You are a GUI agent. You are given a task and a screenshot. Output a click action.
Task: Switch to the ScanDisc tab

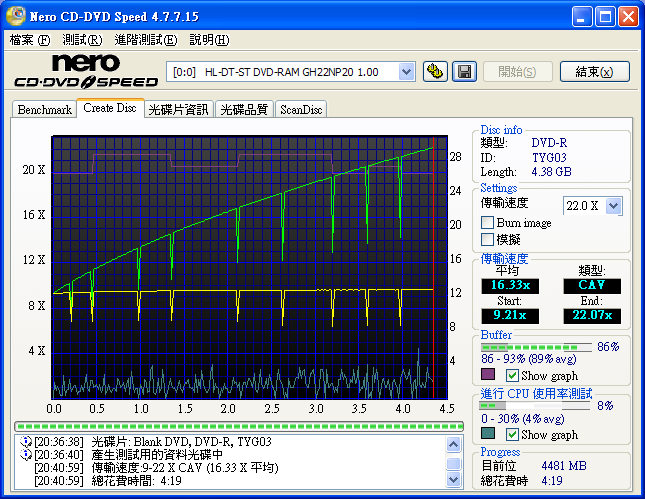pos(301,109)
